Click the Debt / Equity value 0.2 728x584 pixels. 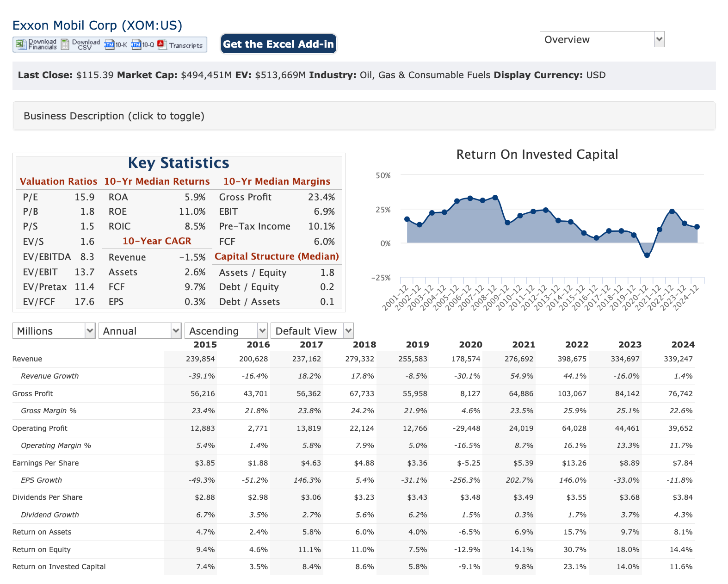[x=327, y=287]
